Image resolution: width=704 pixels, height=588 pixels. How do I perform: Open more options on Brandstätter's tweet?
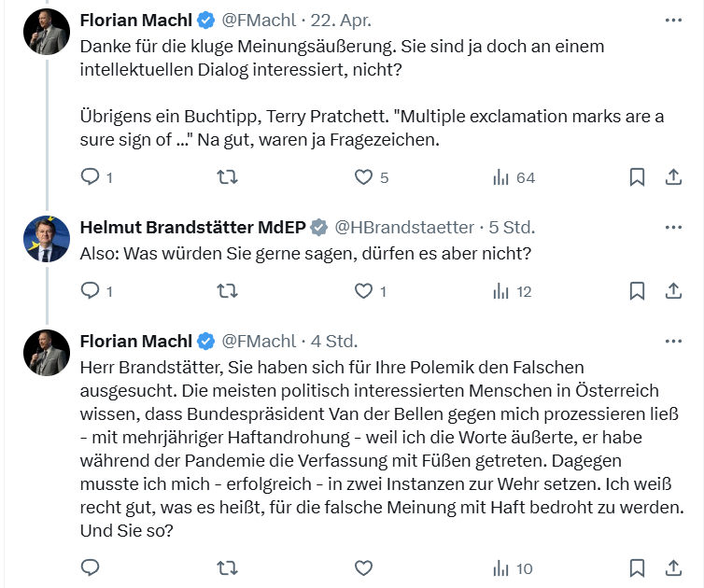coord(672,227)
